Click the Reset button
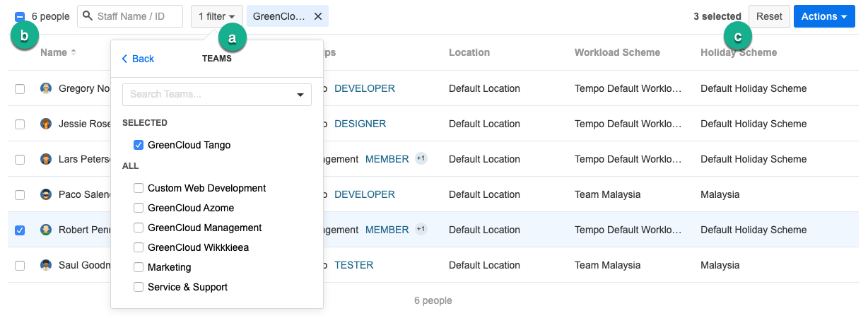Screen dimensions: 868x335 [x=769, y=16]
